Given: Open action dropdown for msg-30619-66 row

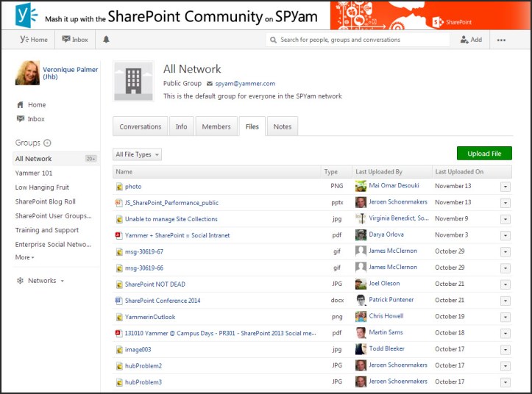Looking at the screenshot, I should point(506,268).
